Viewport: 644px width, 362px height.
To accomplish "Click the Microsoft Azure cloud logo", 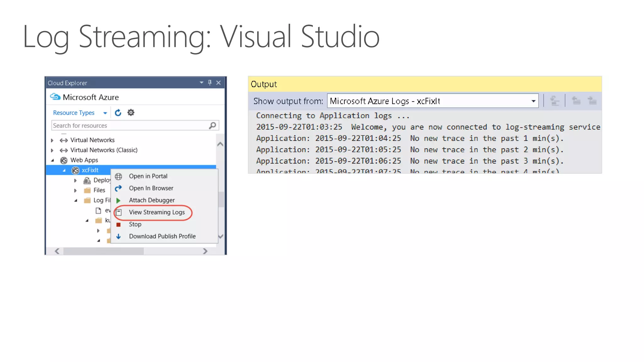I will [55, 97].
